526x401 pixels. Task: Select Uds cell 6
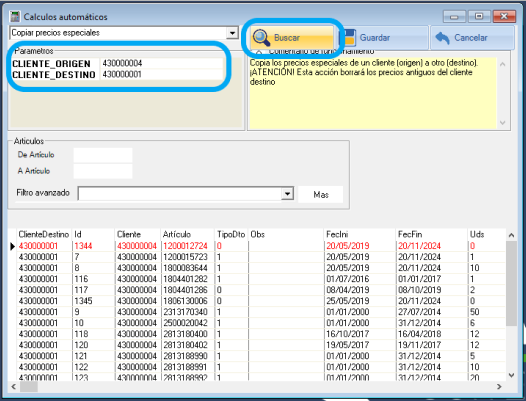click(486, 323)
